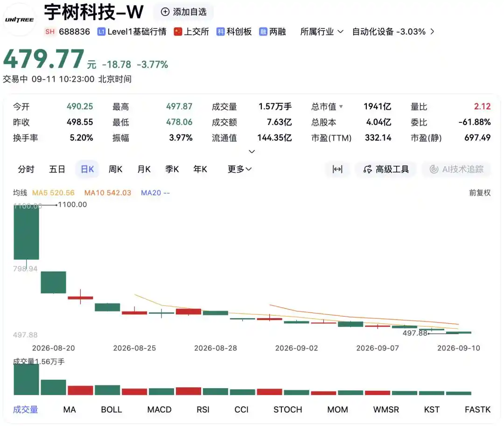Click the 成交量1.56万手 volume label
This screenshot has height=426, width=504.
click(x=39, y=362)
